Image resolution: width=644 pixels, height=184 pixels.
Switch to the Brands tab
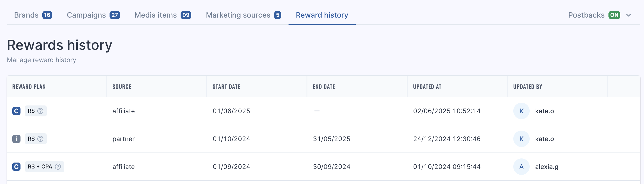[x=33, y=15]
